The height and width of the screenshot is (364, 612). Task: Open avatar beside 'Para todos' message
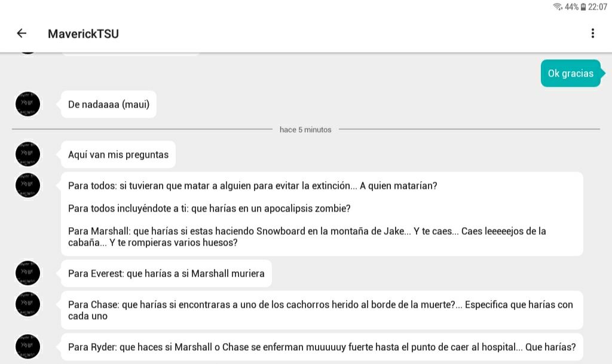(27, 185)
